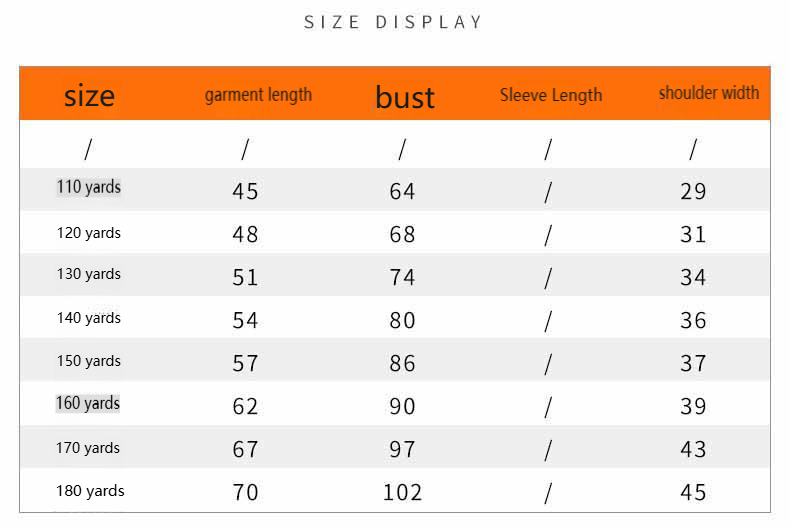Click the highlighted "160 yards" size label
The image size is (790, 526).
(x=88, y=404)
